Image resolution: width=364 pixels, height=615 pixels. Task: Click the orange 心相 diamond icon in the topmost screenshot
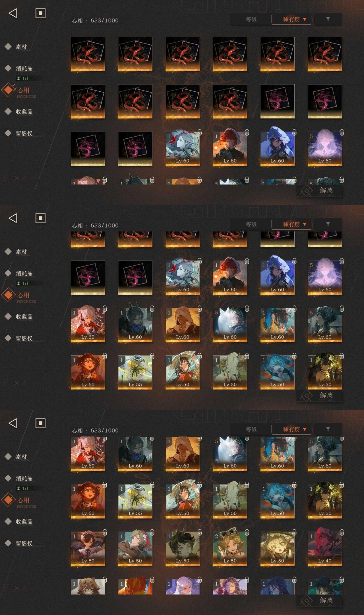(x=9, y=90)
